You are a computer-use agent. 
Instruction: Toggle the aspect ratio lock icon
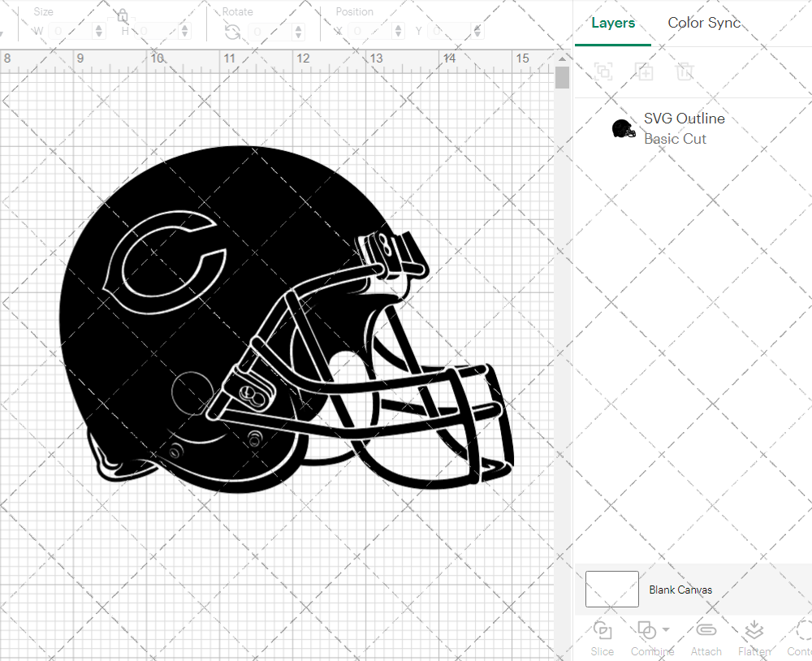(123, 15)
